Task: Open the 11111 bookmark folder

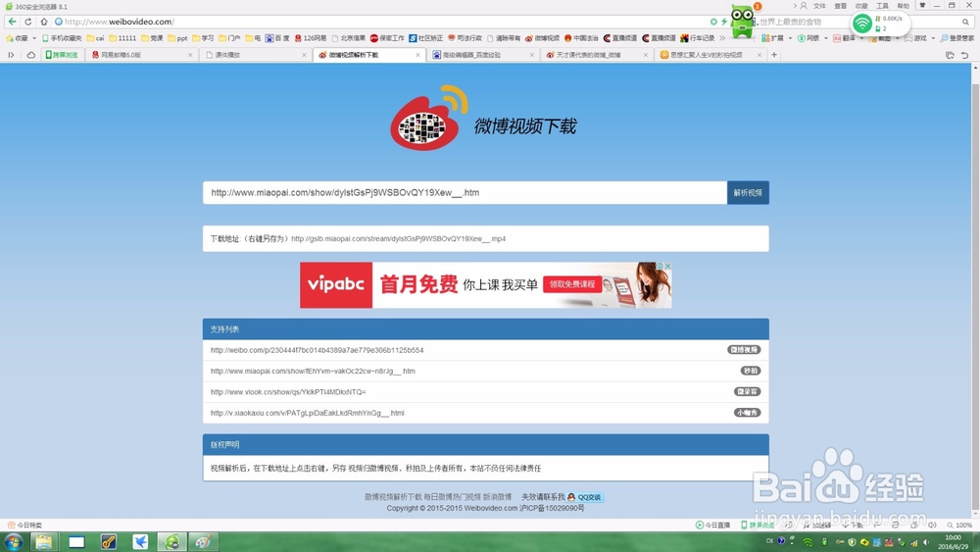Action: 122,38
